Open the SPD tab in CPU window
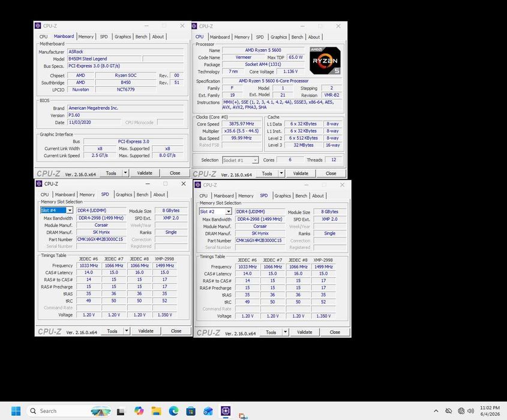Image resolution: width=507 pixels, height=420 pixels. tap(260, 37)
